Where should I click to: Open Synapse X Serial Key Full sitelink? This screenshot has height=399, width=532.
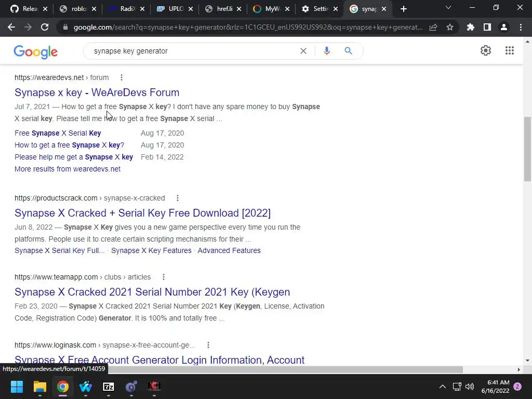click(59, 250)
